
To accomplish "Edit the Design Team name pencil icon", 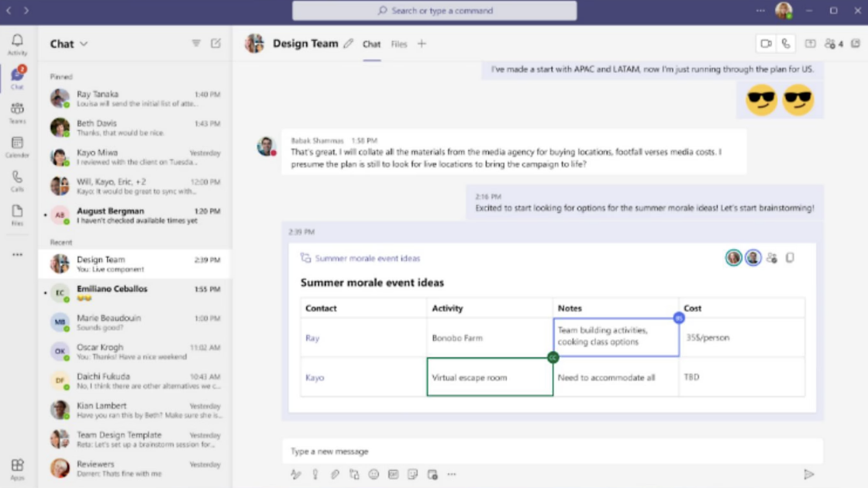I will [349, 44].
